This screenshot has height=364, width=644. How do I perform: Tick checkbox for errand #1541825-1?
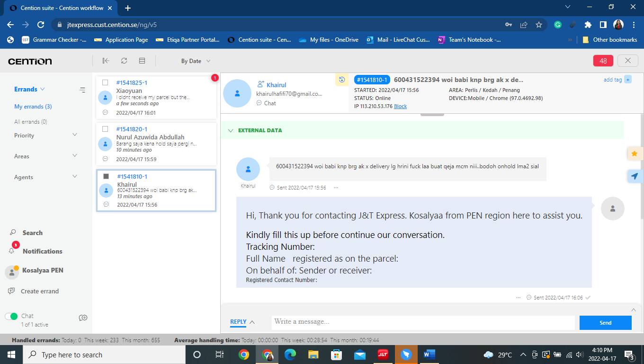coord(105,82)
